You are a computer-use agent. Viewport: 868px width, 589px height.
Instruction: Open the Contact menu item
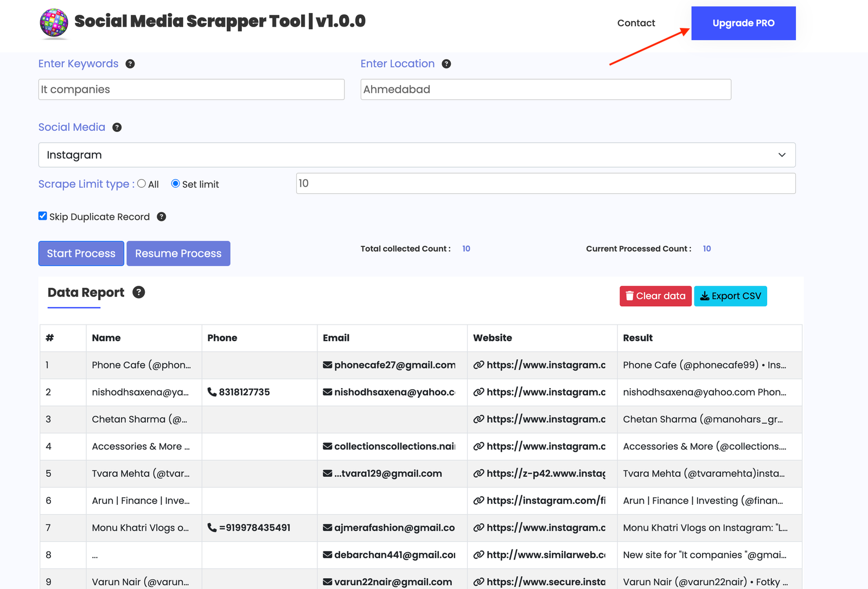point(636,23)
